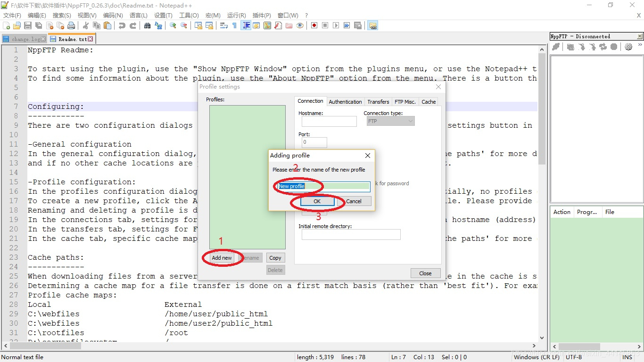Viewport: 644px width, 362px height.
Task: Toggle Show All Characters pilcrow icon
Action: pyautogui.click(x=235, y=25)
